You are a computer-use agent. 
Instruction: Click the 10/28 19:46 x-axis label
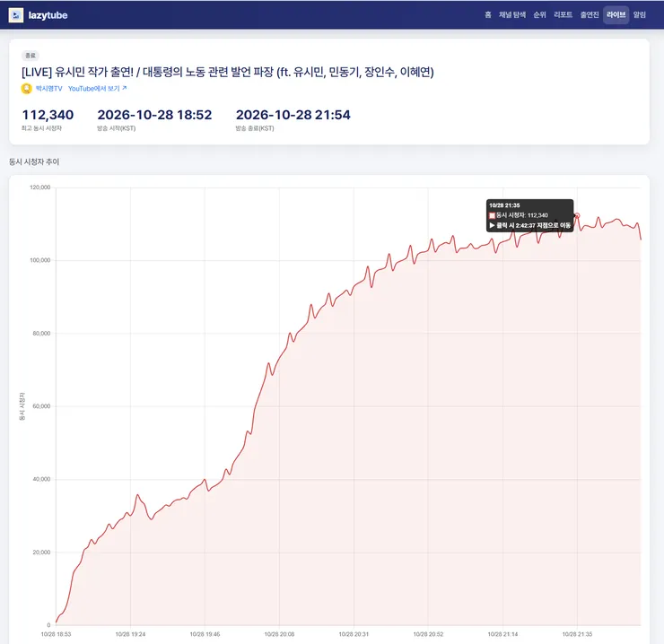click(x=205, y=634)
